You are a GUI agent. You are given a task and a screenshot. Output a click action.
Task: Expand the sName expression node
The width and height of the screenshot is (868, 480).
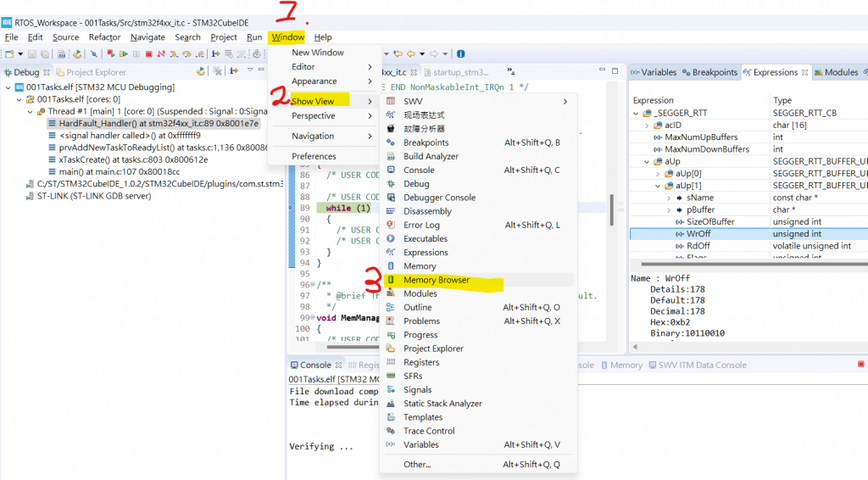pyautogui.click(x=669, y=198)
